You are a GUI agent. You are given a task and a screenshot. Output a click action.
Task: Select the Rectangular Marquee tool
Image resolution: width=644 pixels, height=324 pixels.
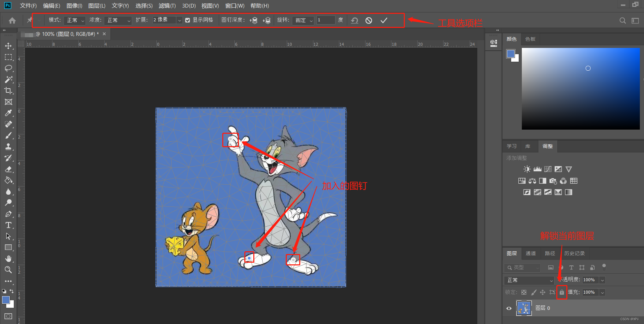point(8,57)
